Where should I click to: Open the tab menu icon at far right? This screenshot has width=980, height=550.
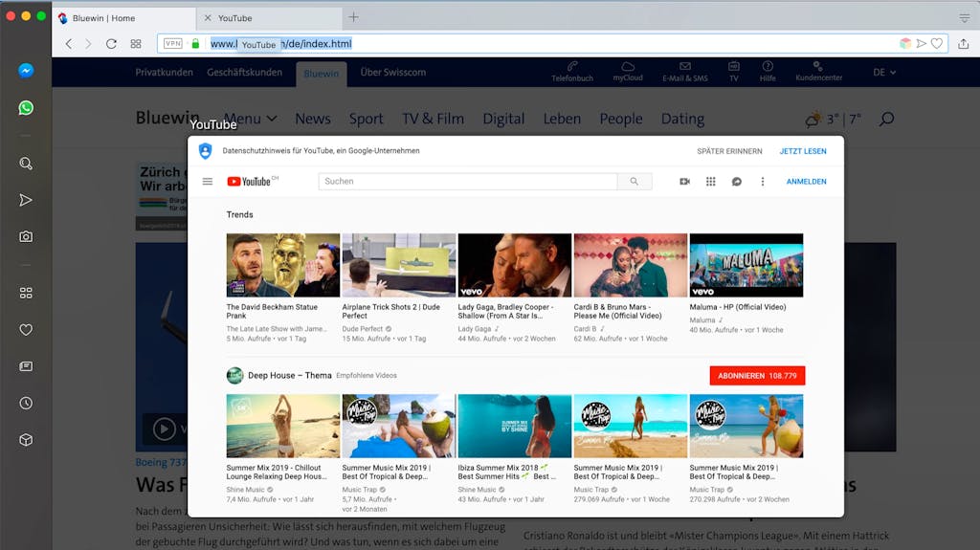(x=965, y=18)
